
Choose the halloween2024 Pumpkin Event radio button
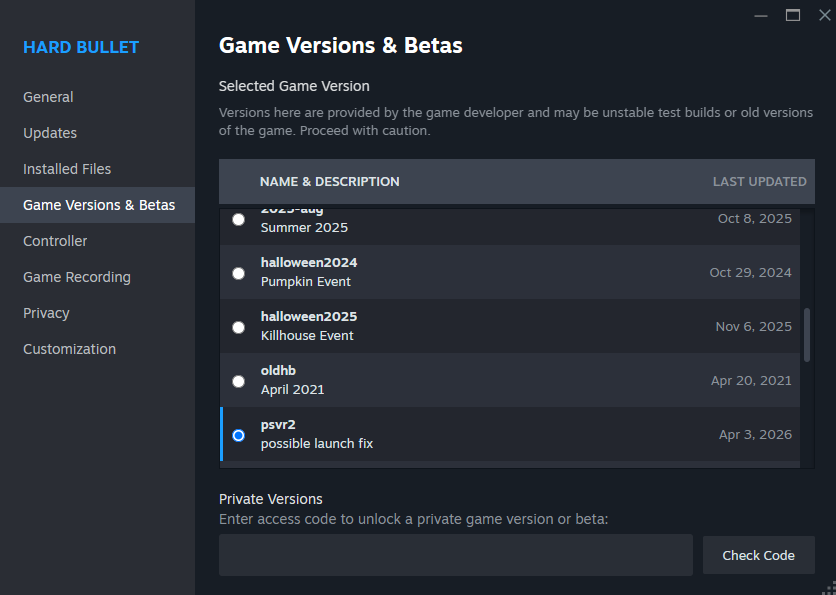tap(238, 273)
